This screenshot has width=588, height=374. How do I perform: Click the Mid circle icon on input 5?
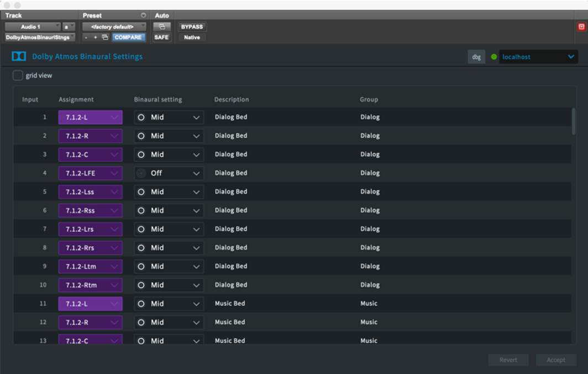(x=143, y=191)
